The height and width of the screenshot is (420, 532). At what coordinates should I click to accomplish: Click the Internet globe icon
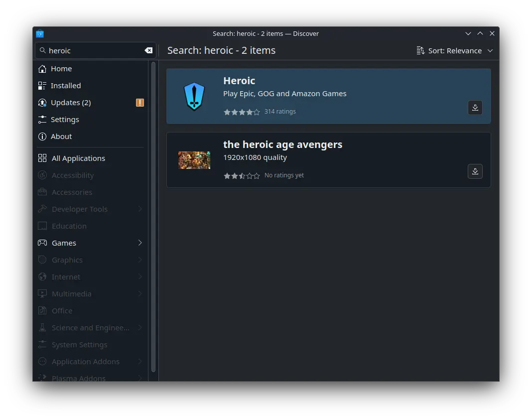[x=42, y=277]
